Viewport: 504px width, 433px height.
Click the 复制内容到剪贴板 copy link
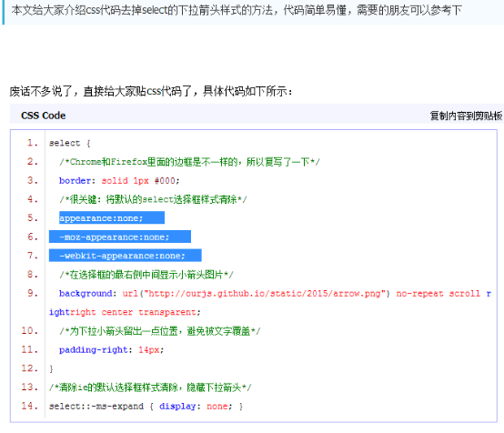click(466, 116)
